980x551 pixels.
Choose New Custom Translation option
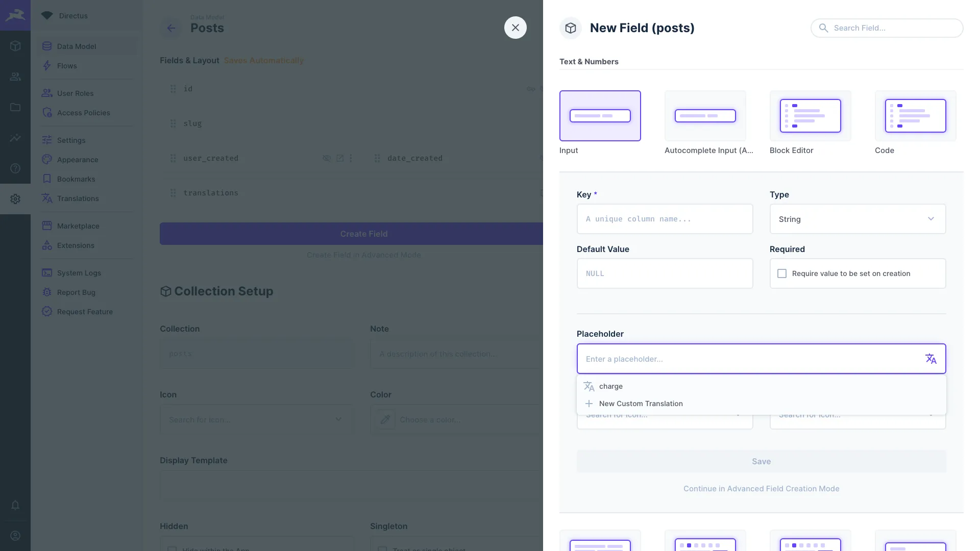641,404
